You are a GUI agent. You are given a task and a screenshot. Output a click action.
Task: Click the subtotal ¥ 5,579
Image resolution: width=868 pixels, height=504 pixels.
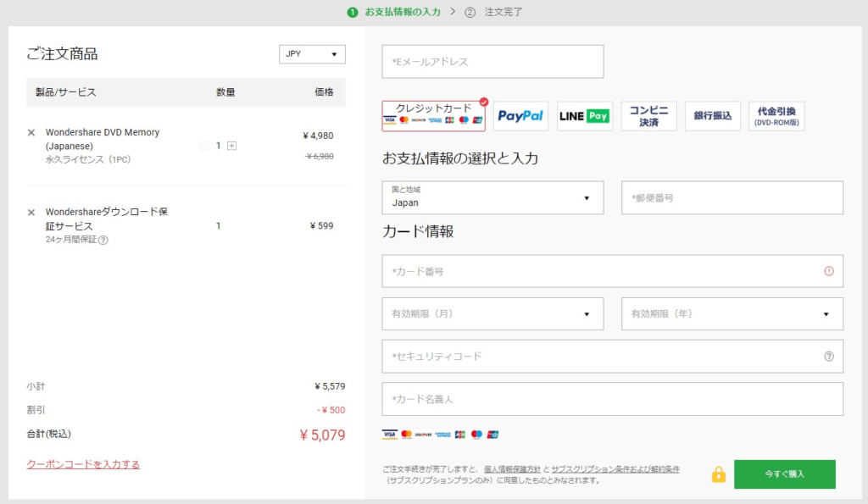tap(330, 386)
